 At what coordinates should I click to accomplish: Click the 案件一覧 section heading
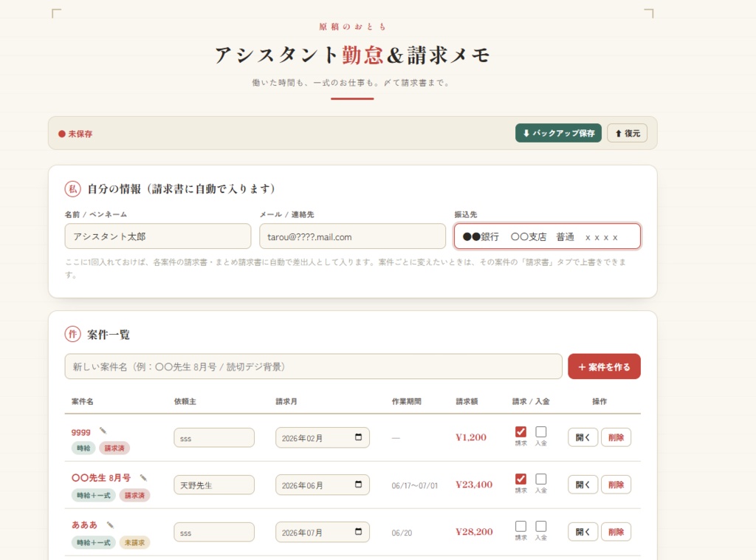(x=109, y=334)
